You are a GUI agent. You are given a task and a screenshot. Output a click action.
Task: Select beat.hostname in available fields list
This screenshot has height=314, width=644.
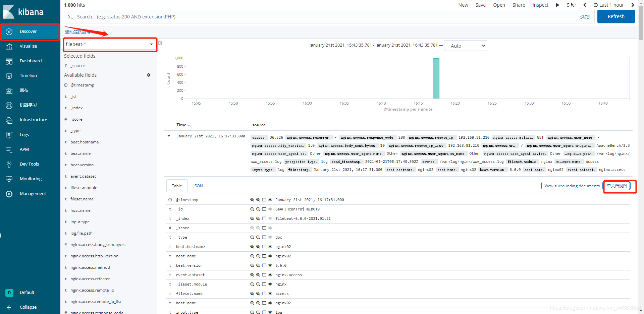[85, 142]
